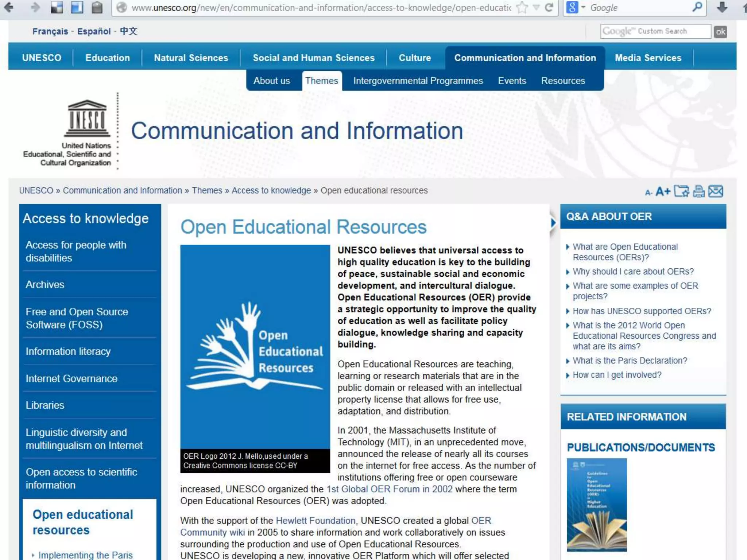Viewport: 747px width, 560px height.
Task: Bookmark page with star icon
Action: pos(522,7)
